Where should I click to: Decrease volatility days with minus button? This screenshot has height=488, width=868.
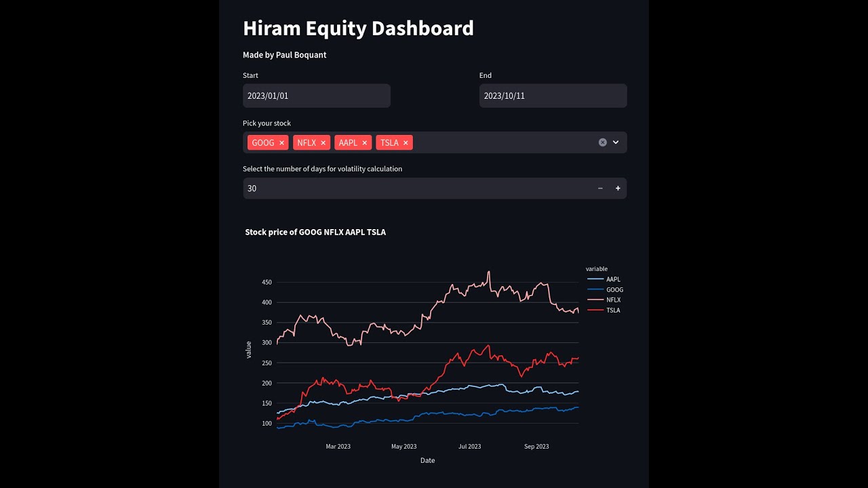click(600, 188)
